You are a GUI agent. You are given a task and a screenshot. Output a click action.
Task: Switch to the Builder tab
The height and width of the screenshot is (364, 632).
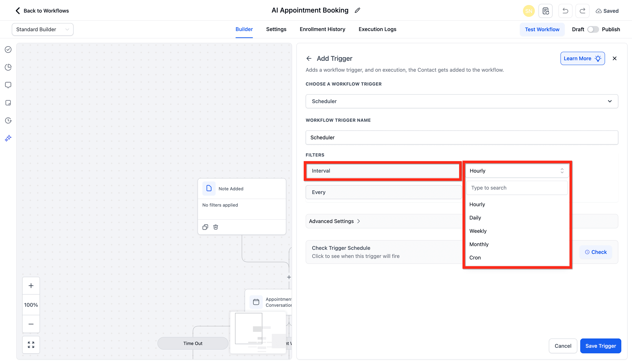pos(244,29)
